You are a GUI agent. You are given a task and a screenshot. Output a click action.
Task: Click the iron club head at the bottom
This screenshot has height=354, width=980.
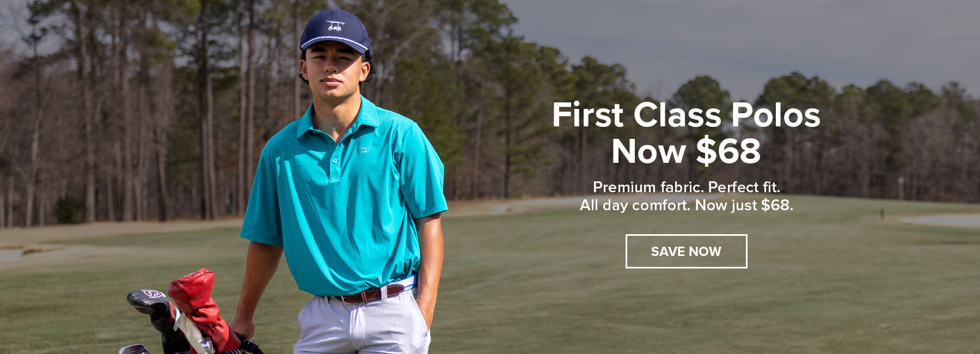pos(134,349)
